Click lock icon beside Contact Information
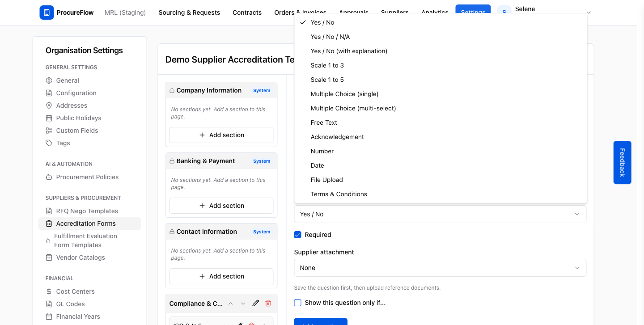Screen dimensions: 644x325 pyautogui.click(x=172, y=232)
